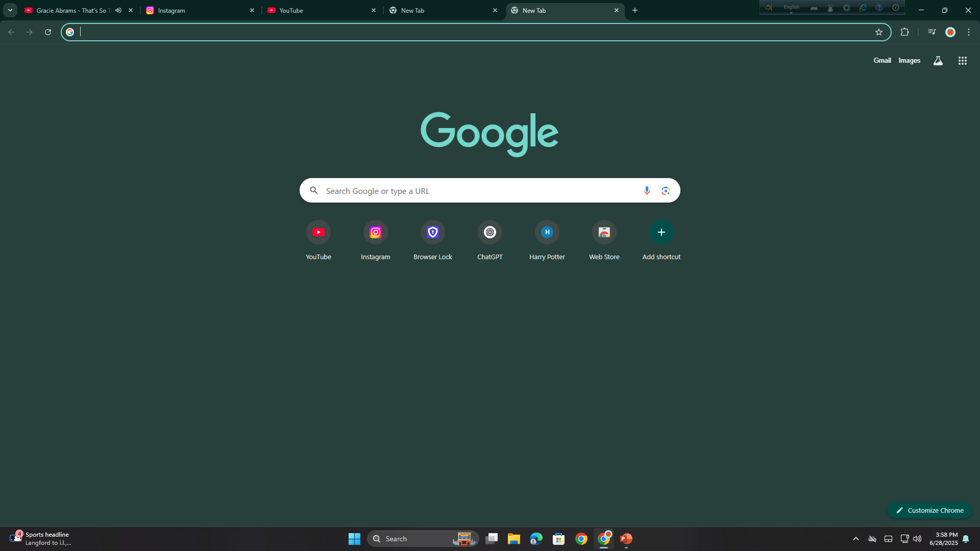Open Microsoft Store from the taskbar

pyautogui.click(x=559, y=539)
